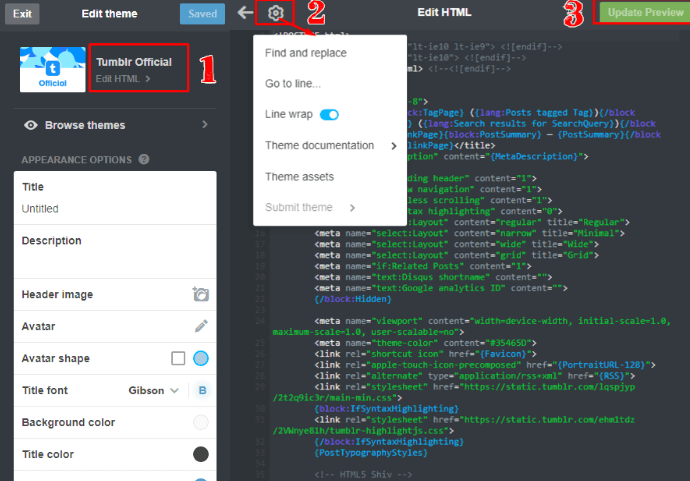Click the Tumblr Official theme thumbnail

tap(52, 69)
